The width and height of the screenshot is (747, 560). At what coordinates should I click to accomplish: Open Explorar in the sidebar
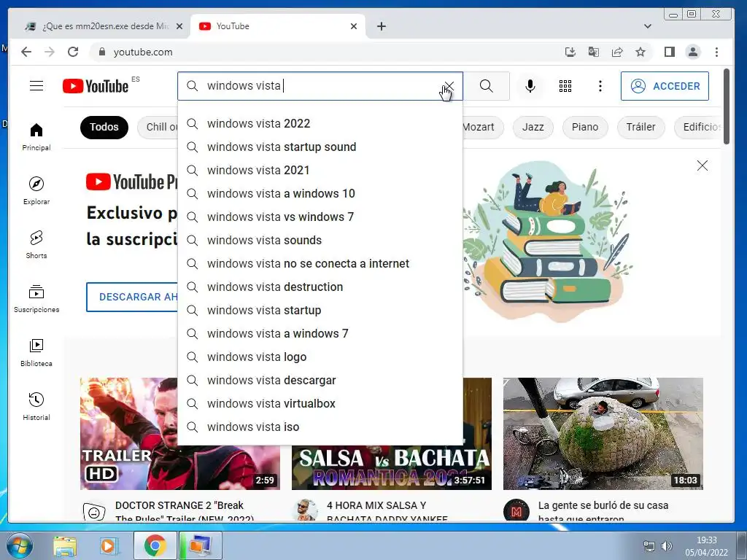click(36, 191)
